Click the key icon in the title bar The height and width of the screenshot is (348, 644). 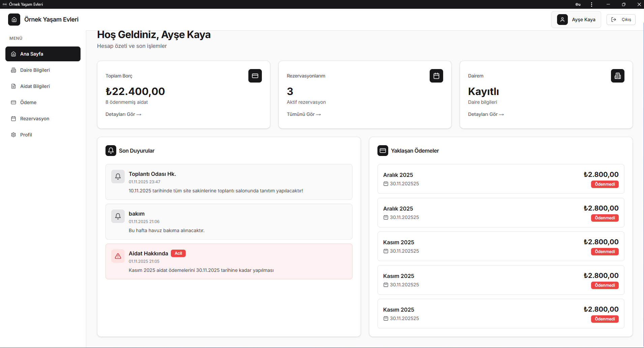tap(578, 4)
